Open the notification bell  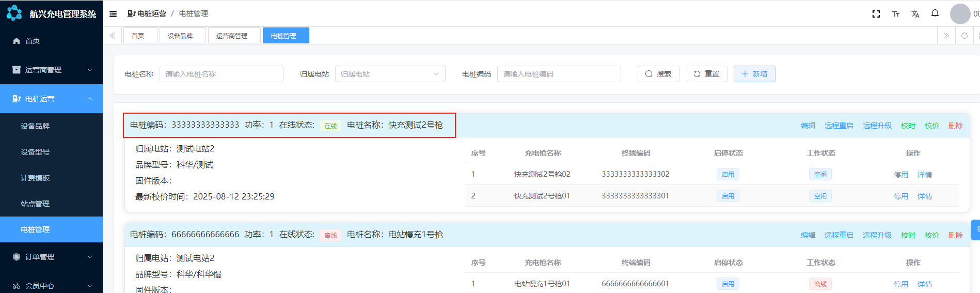(x=935, y=13)
